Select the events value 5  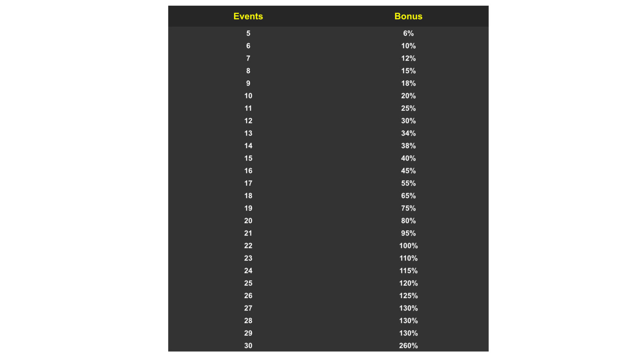point(248,33)
